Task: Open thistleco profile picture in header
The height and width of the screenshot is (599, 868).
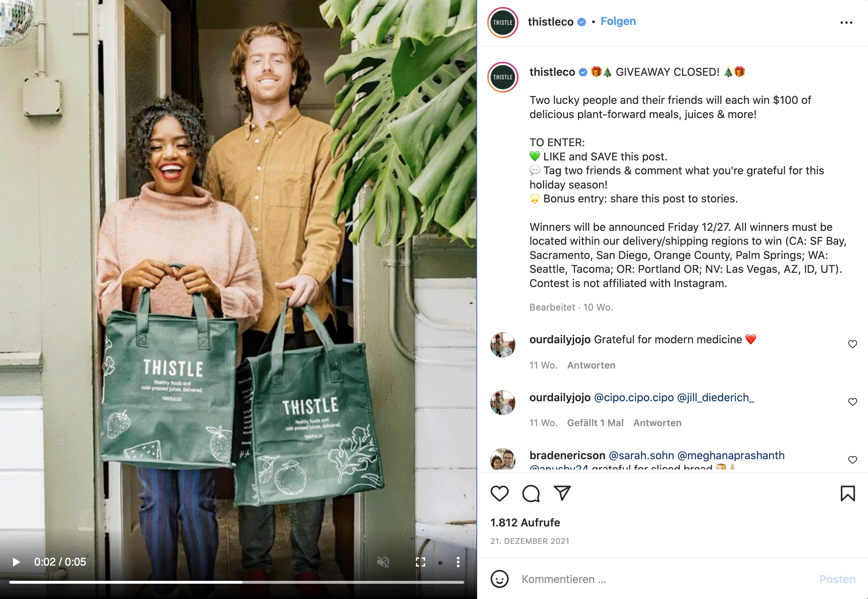Action: coord(503,22)
